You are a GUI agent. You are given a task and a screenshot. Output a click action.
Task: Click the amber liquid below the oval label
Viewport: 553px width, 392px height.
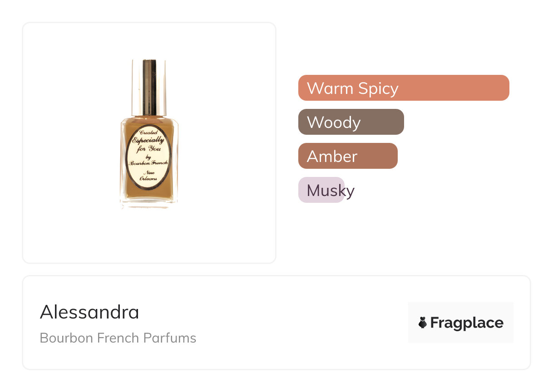(149, 195)
